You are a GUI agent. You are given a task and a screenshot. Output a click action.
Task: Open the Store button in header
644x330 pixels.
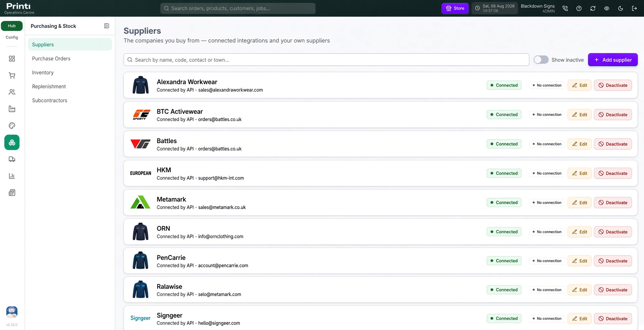[455, 8]
